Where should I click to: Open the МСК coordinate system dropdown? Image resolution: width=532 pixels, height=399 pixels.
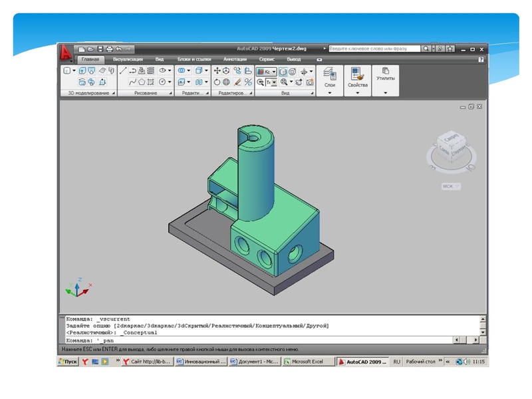[448, 186]
